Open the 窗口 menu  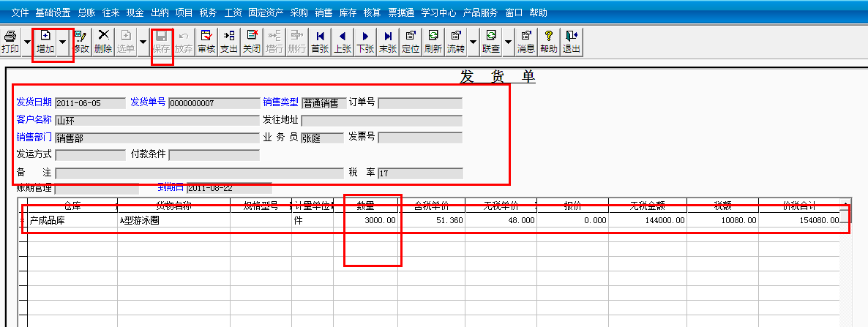[x=514, y=12]
